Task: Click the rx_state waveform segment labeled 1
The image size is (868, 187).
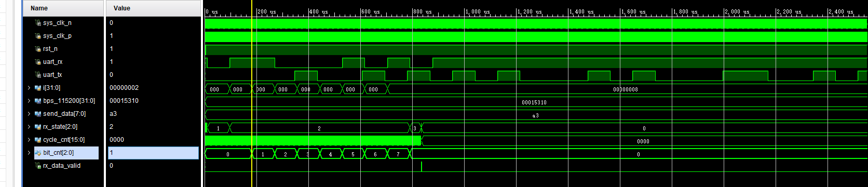Action: coord(218,128)
